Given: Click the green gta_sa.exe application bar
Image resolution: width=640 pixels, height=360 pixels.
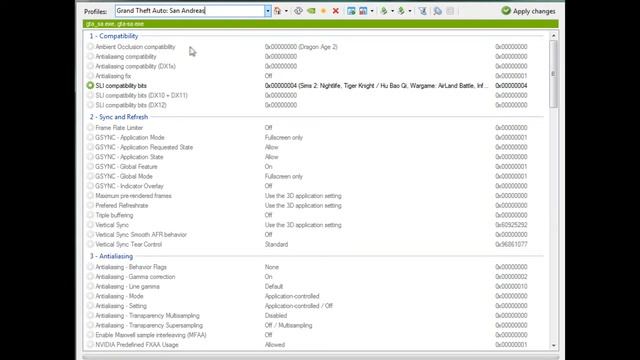Looking at the screenshot, I should pyautogui.click(x=320, y=24).
